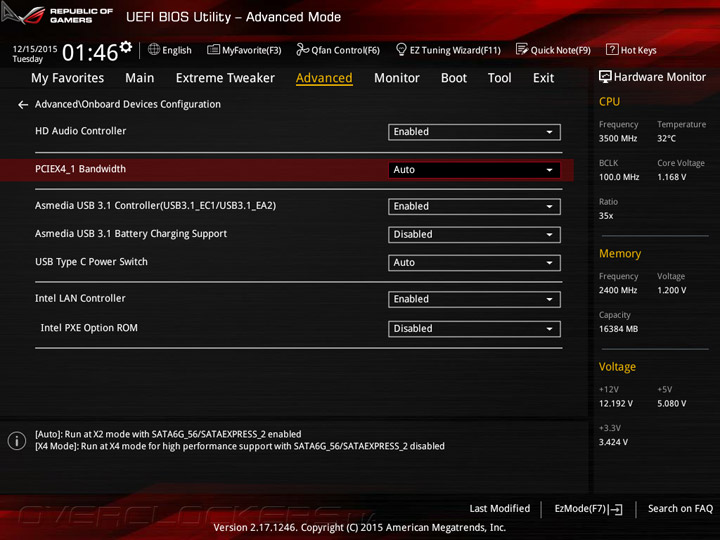This screenshot has height=540, width=720.
Task: Open the HD Audio Controller dropdown
Action: 474,132
